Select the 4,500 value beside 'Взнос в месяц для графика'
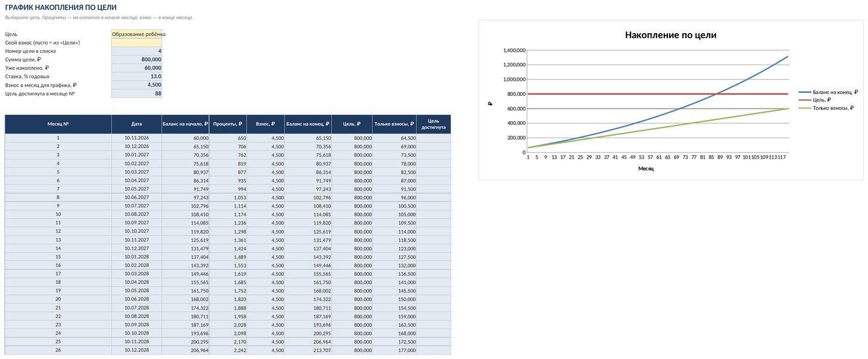 pyautogui.click(x=137, y=85)
